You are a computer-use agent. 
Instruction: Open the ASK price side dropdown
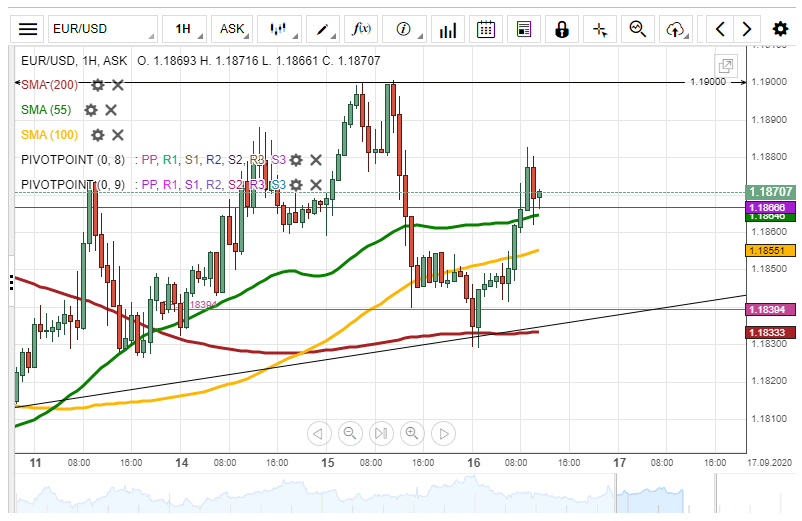click(x=234, y=29)
